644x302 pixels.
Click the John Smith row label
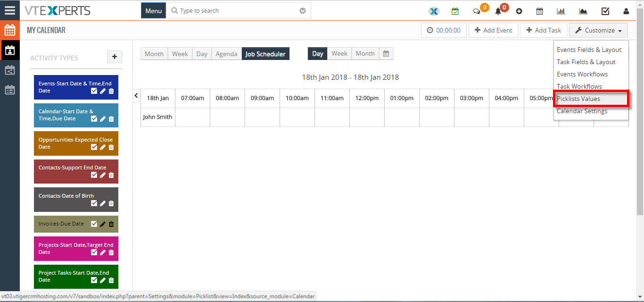pyautogui.click(x=158, y=117)
